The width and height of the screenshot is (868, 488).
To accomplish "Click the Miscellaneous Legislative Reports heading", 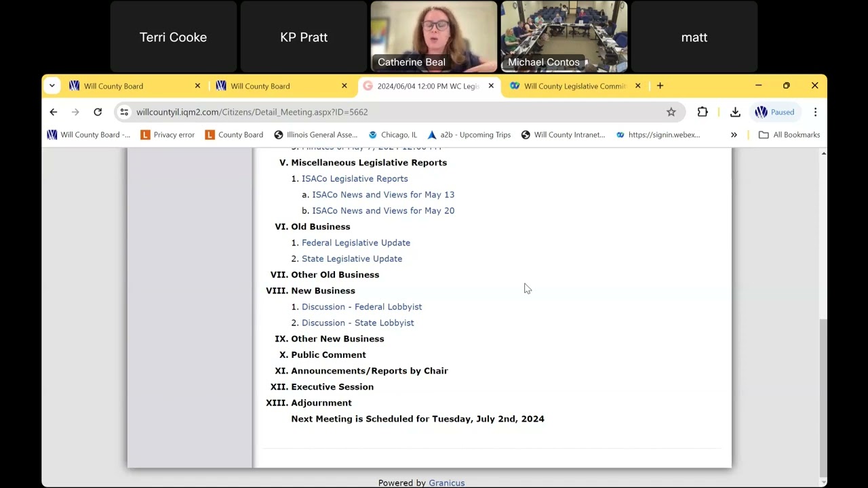I will 369,163.
